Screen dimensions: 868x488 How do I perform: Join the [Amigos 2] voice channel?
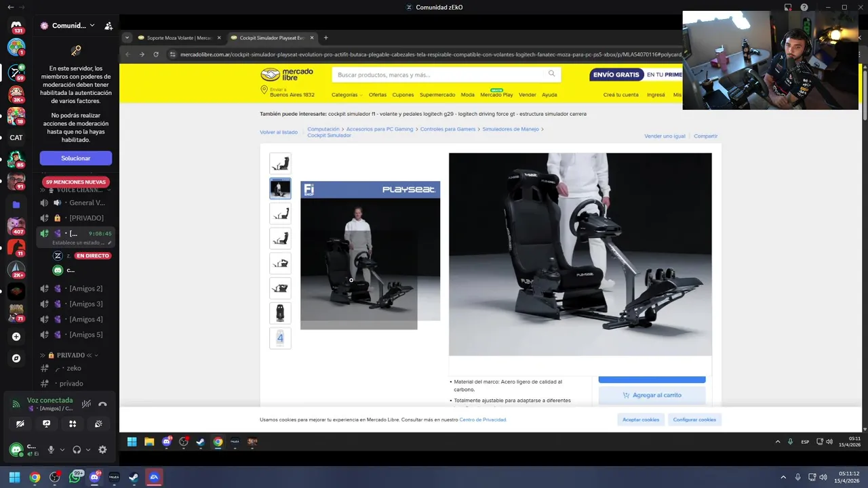[75, 289]
